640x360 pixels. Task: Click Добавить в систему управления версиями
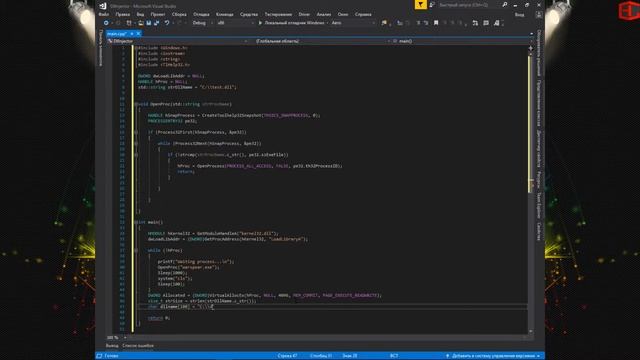(493, 356)
